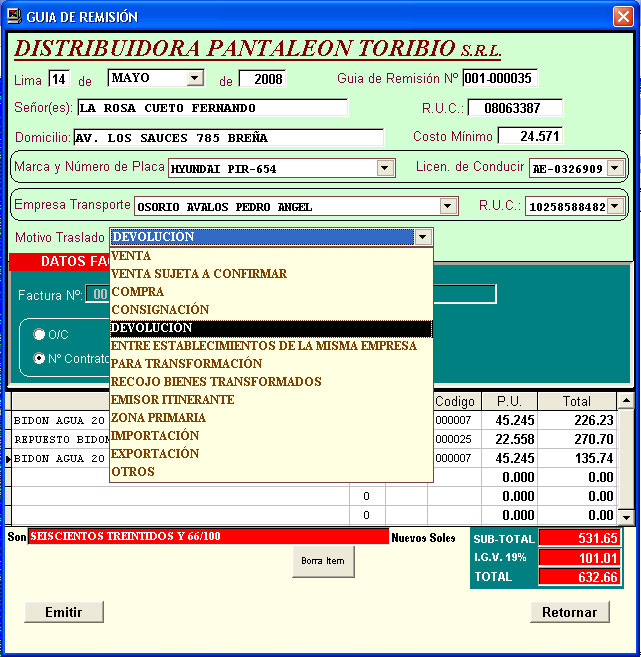This screenshot has height=657, width=641.
Task: Click the window icon in title bar
Action: tap(13, 16)
